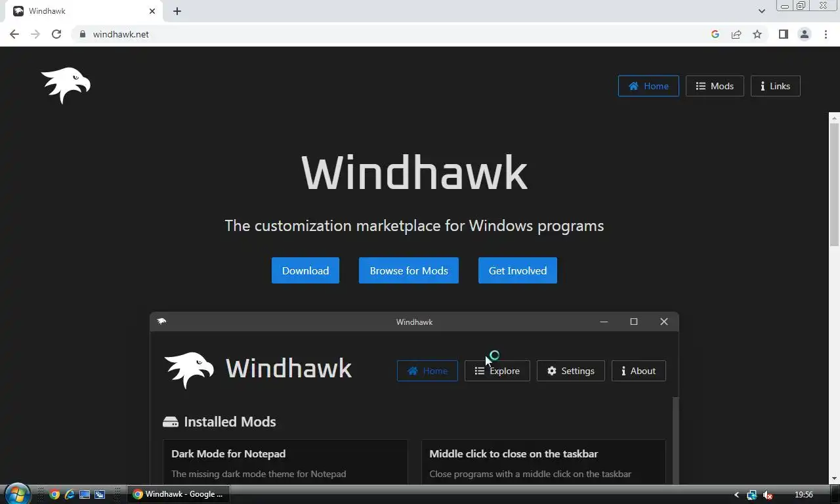840x504 pixels.
Task: Click the customization marketplace tagline
Action: pos(414,226)
